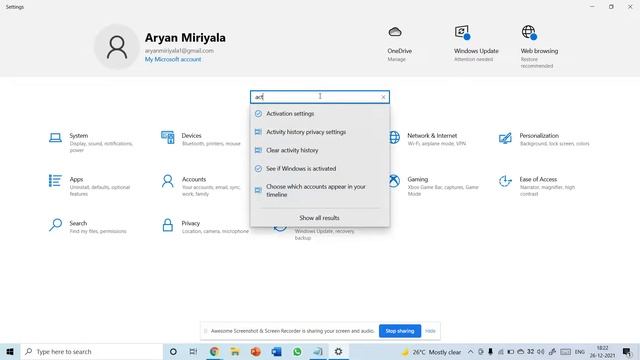Open the notification center icon
Image resolution: width=640 pixels, height=360 pixels.
click(x=627, y=352)
